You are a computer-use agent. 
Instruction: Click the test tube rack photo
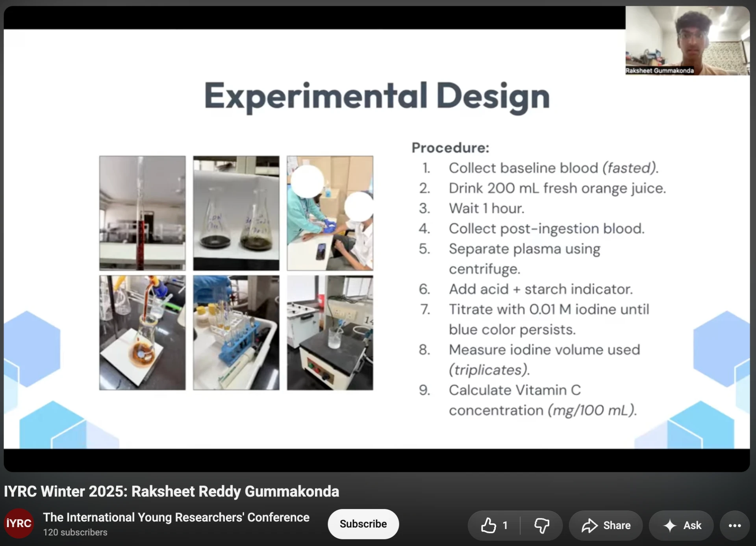[x=236, y=333]
